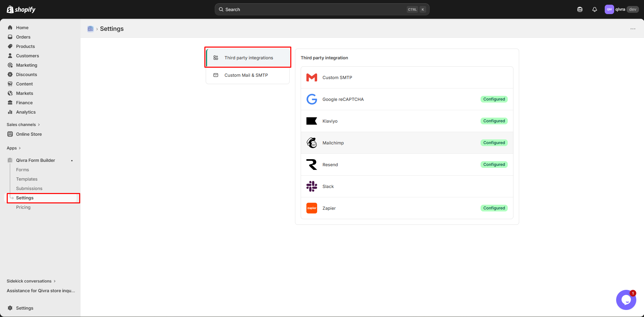Click the Online Store icon
Screen dimensions: 644x317
click(10, 134)
